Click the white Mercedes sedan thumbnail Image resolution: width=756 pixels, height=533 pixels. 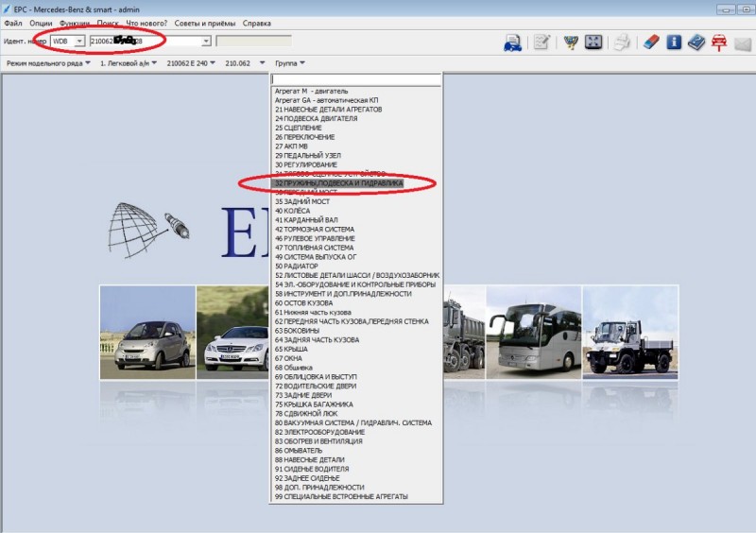point(232,333)
